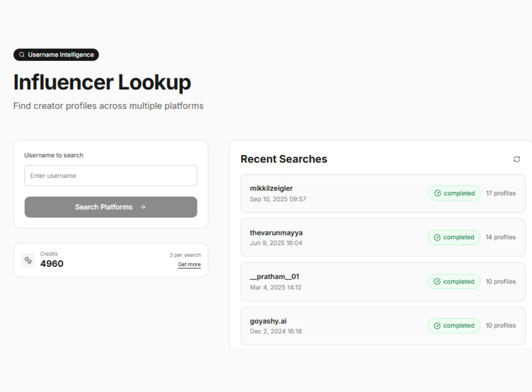Click the checkmark icon on __pratham__01's status

point(437,282)
